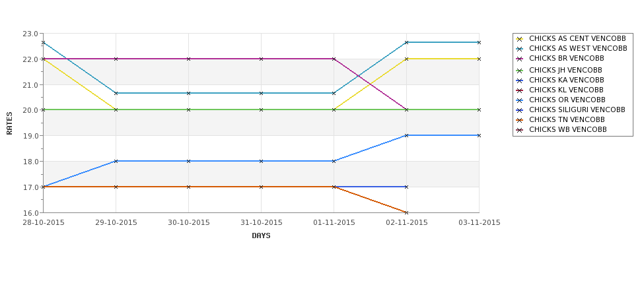
Task: Click the CHICKS TN VENCOBB legend marker
Action: click(x=520, y=120)
